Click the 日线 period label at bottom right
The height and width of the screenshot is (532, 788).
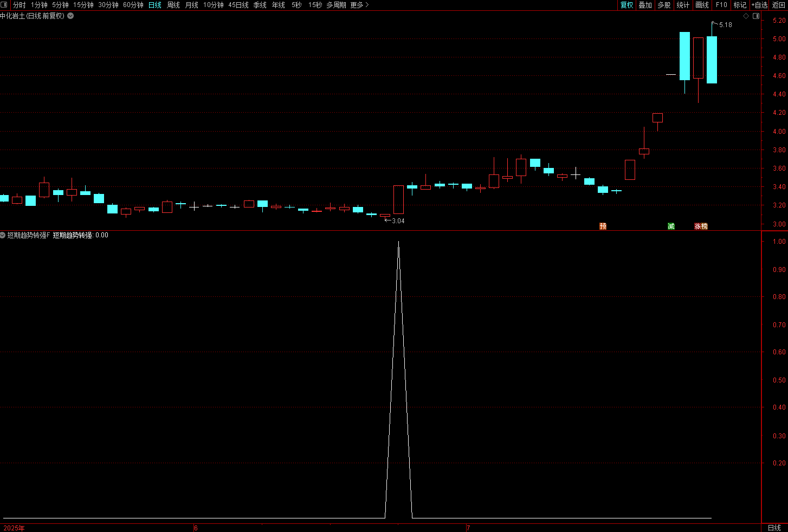pyautogui.click(x=774, y=528)
